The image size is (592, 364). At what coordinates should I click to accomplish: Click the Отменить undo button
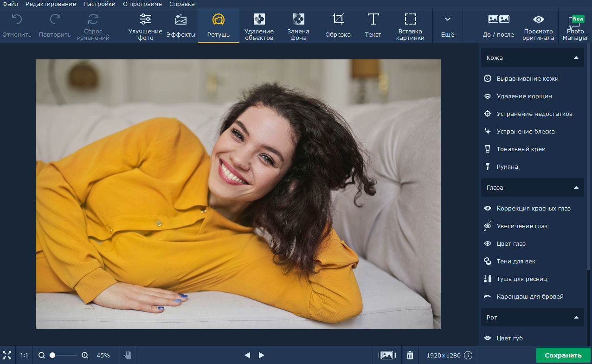pos(17,26)
